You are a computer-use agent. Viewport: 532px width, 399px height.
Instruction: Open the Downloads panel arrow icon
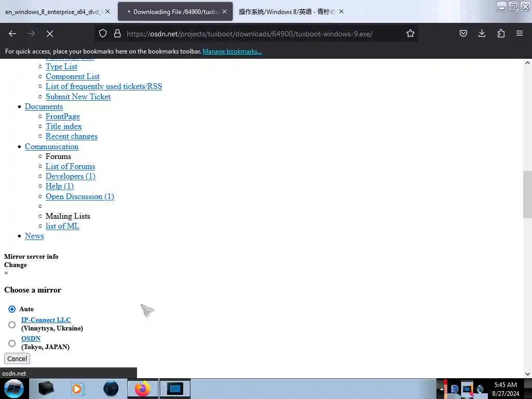tap(482, 33)
